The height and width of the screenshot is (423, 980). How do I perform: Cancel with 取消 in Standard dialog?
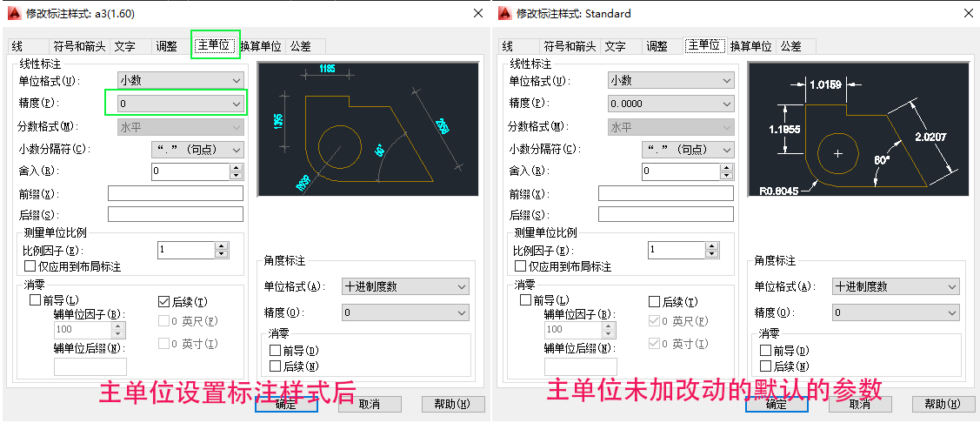pos(860,404)
